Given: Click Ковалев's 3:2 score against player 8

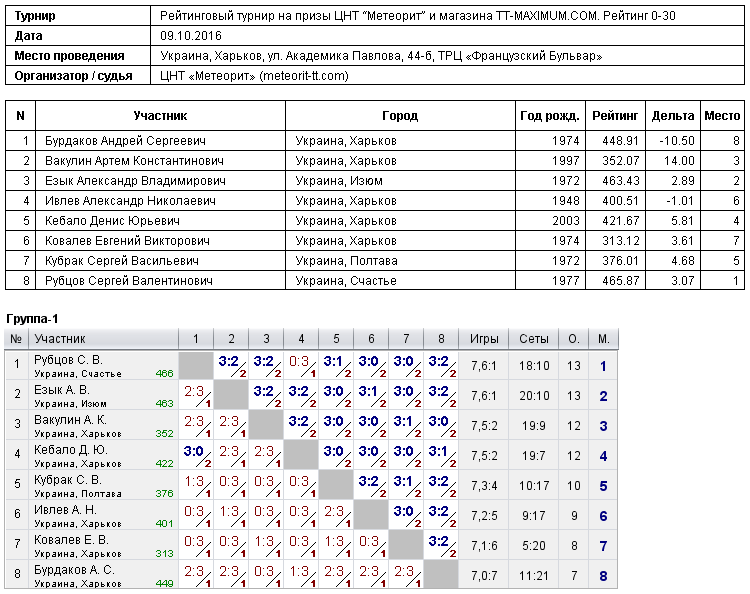Looking at the screenshot, I should coord(439,541).
